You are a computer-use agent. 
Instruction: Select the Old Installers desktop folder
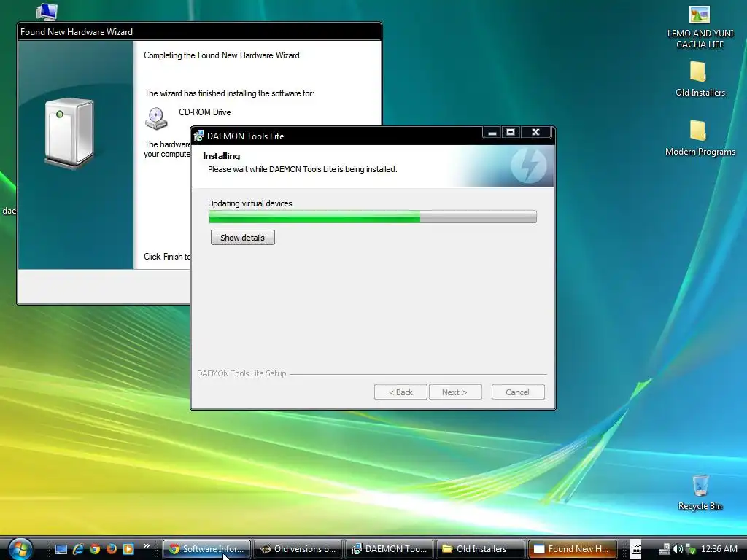[700, 79]
